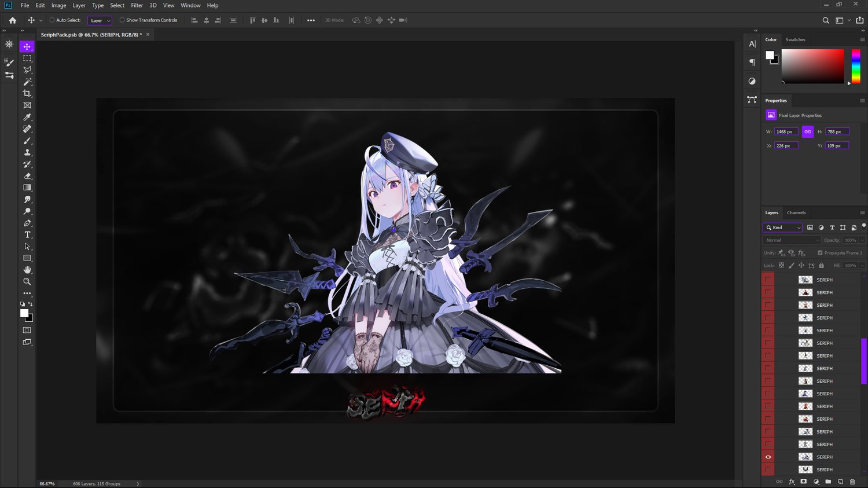Select the Magic Wand tool
The height and width of the screenshot is (488, 868).
pyautogui.click(x=27, y=82)
